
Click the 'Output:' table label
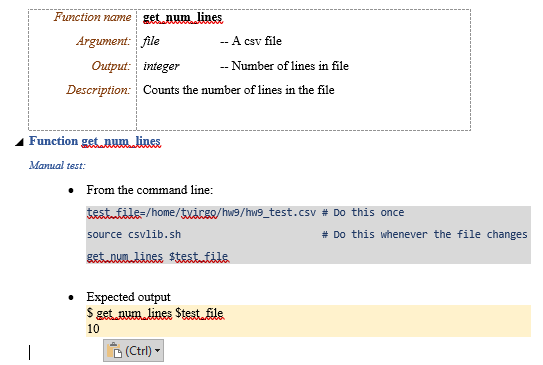click(111, 65)
